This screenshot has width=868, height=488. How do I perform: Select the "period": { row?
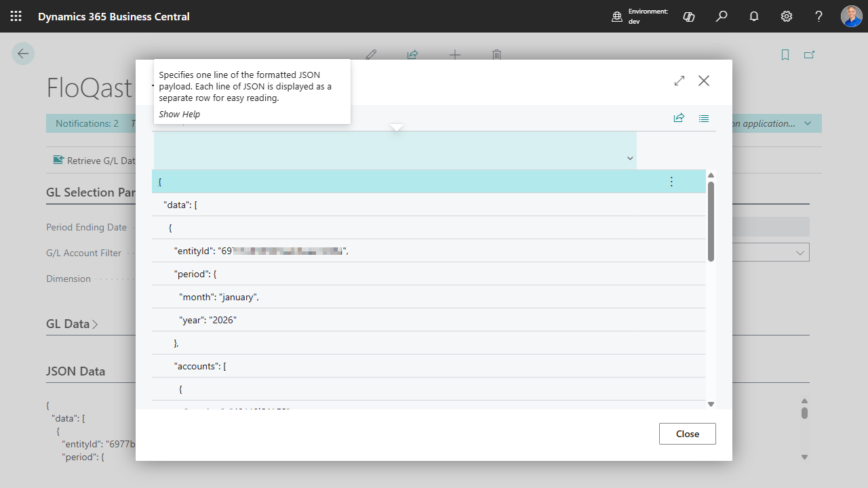point(429,274)
